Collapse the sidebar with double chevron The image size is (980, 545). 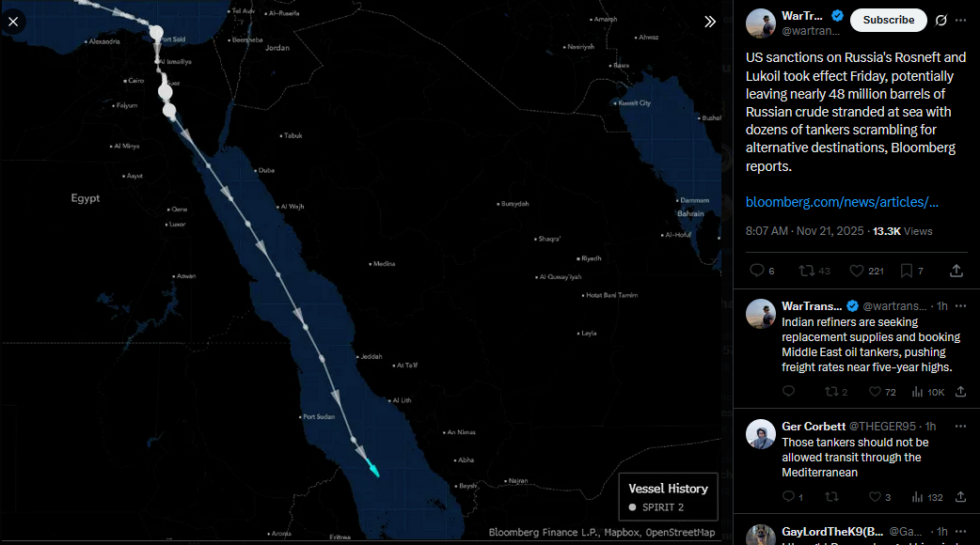click(x=709, y=22)
